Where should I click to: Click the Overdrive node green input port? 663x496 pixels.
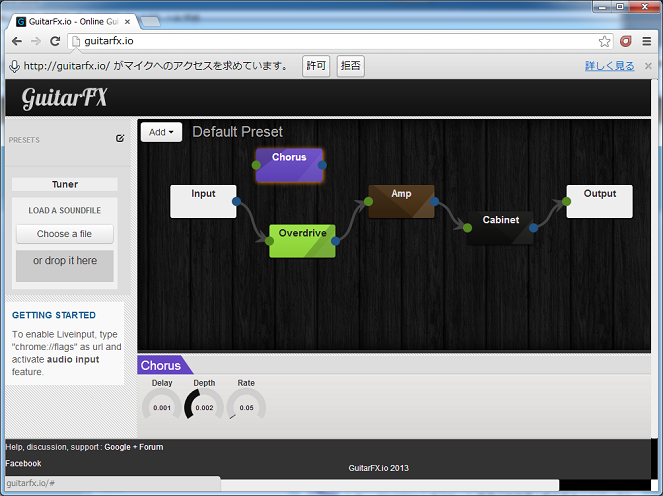[x=269, y=241]
